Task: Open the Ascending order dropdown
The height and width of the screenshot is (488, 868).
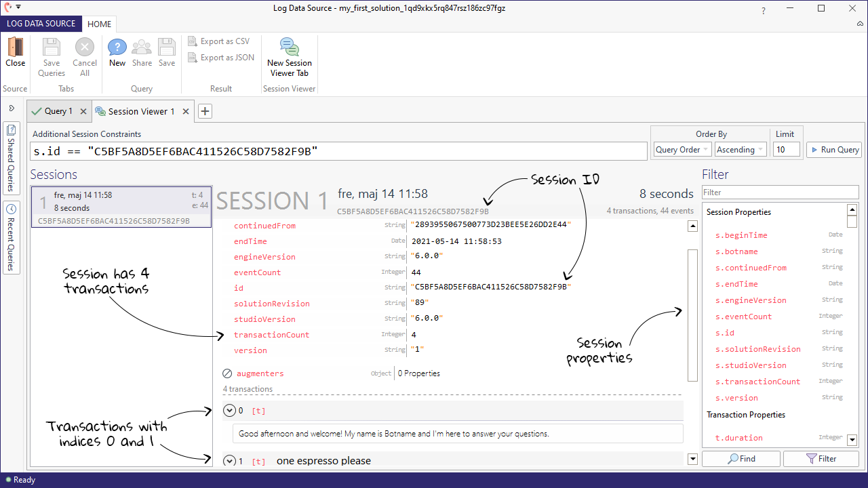Action: coord(741,150)
